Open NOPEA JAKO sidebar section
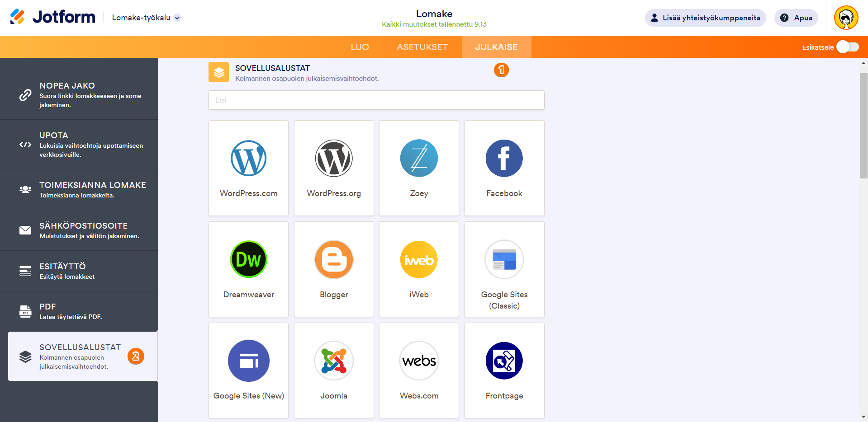 [79, 95]
